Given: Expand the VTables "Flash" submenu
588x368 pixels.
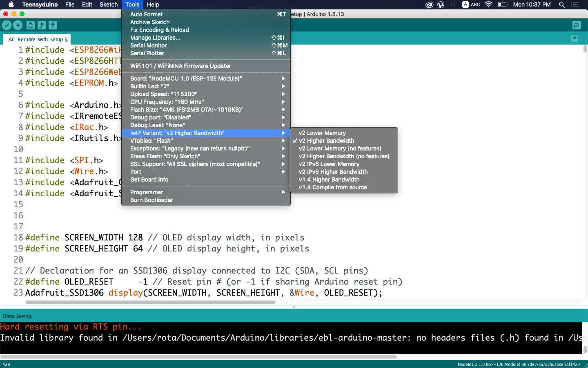Looking at the screenshot, I should 206,141.
